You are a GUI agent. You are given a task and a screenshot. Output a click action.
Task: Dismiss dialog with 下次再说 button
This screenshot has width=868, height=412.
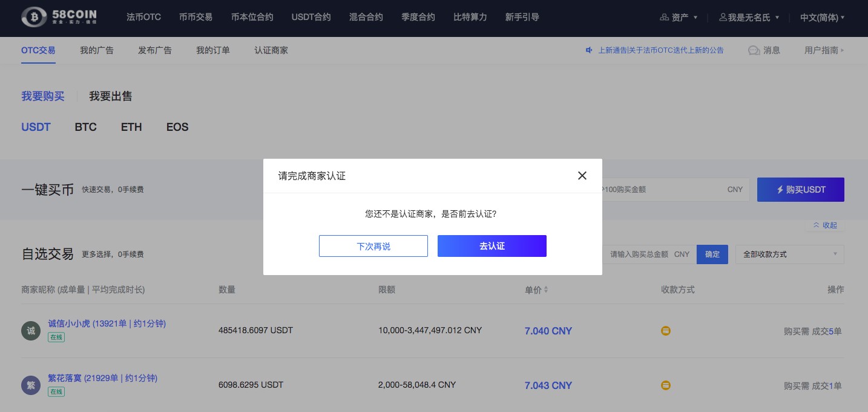[373, 246]
